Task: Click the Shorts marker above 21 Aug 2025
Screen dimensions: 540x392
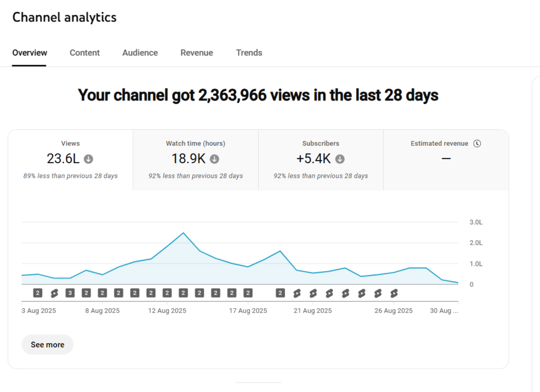Action: pyautogui.click(x=313, y=293)
